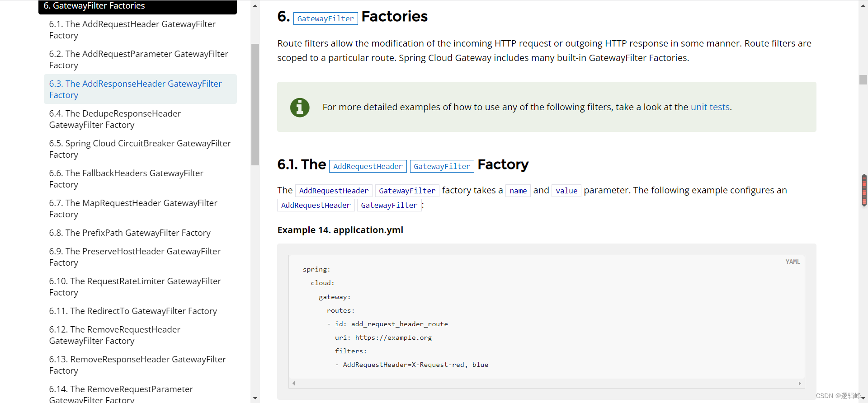Open 6.1 AddRequestHeader GatewayFilter Factory in sidebar
Image resolution: width=868 pixels, height=403 pixels.
coord(132,30)
